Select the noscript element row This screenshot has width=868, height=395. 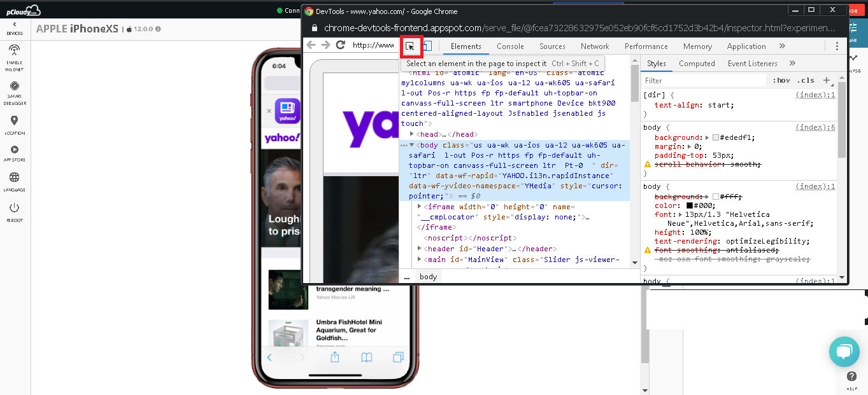pyautogui.click(x=470, y=238)
